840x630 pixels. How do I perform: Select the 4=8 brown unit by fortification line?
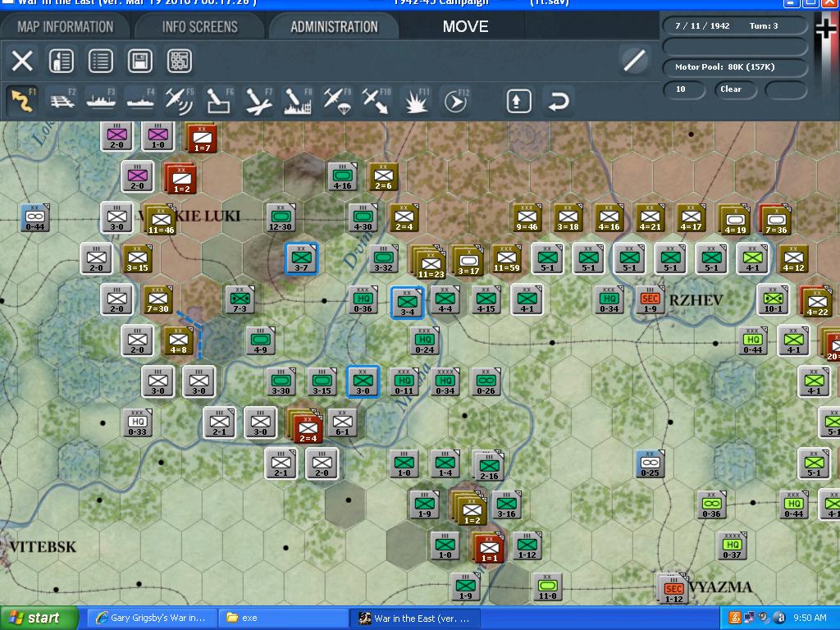pyautogui.click(x=178, y=340)
